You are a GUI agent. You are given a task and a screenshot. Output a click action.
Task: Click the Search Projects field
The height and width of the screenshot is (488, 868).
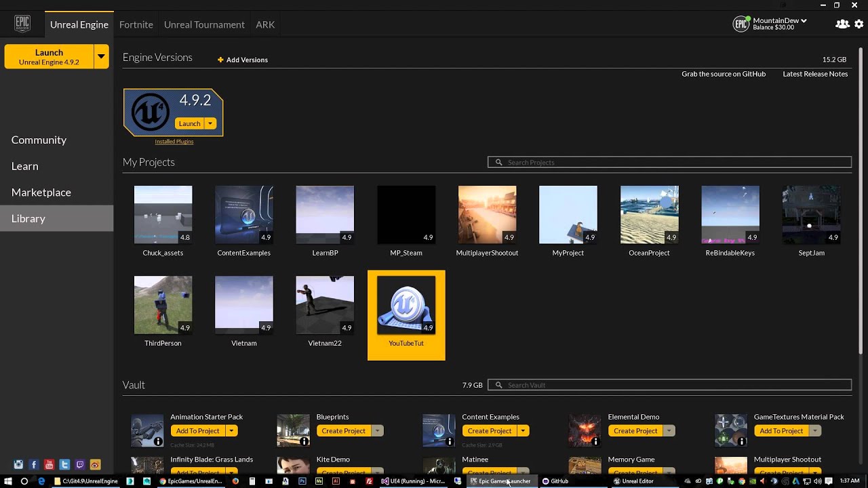(x=669, y=163)
